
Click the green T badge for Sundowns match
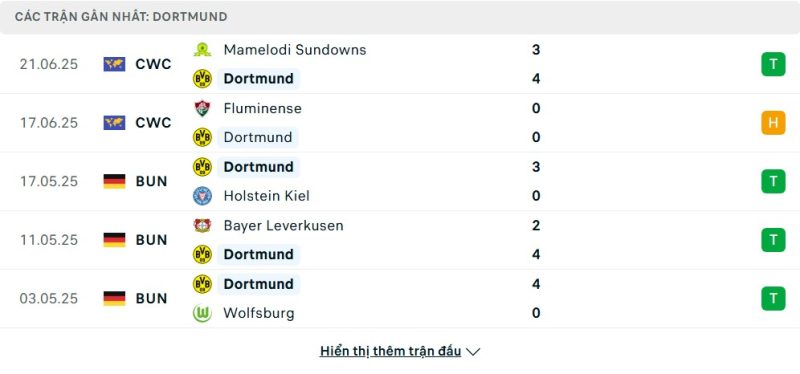pyautogui.click(x=773, y=64)
